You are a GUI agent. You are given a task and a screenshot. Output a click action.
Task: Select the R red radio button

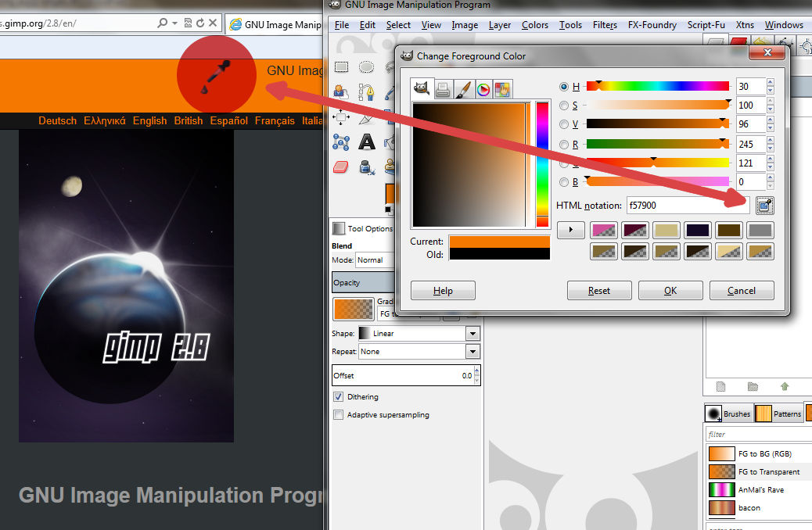point(564,145)
